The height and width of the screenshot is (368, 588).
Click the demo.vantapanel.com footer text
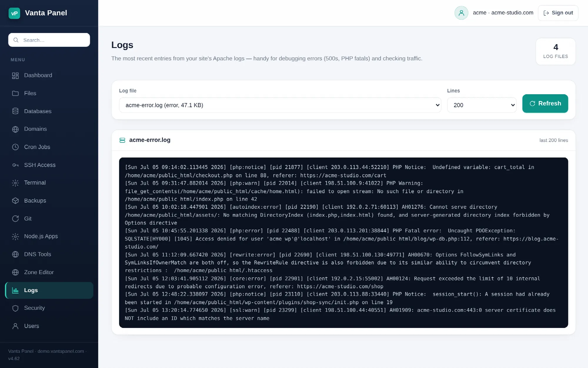[61, 351]
